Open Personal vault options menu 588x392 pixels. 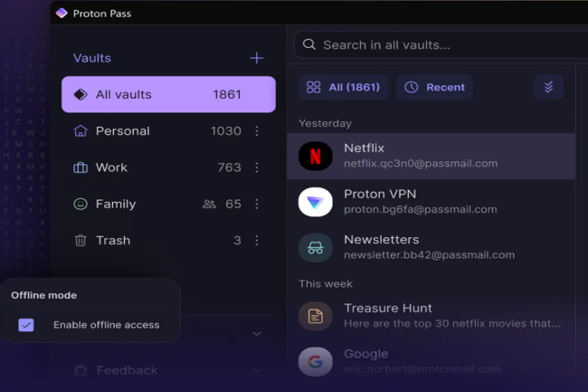pyautogui.click(x=257, y=131)
